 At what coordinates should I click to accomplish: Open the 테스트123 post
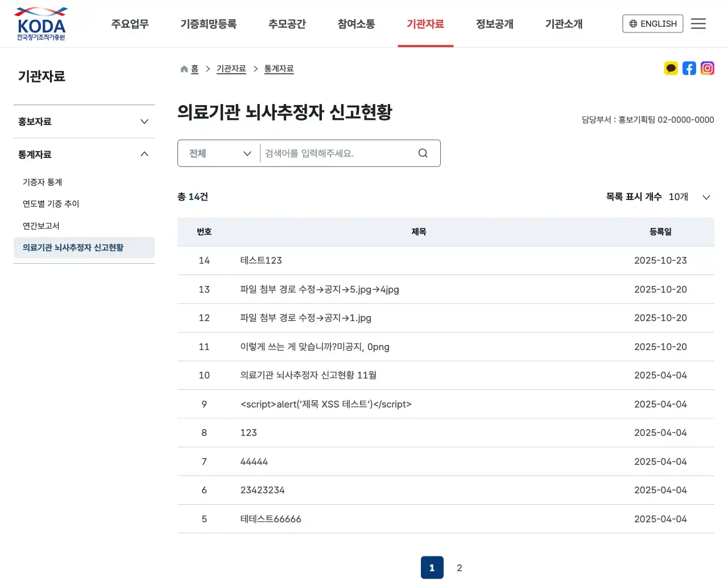point(261,260)
